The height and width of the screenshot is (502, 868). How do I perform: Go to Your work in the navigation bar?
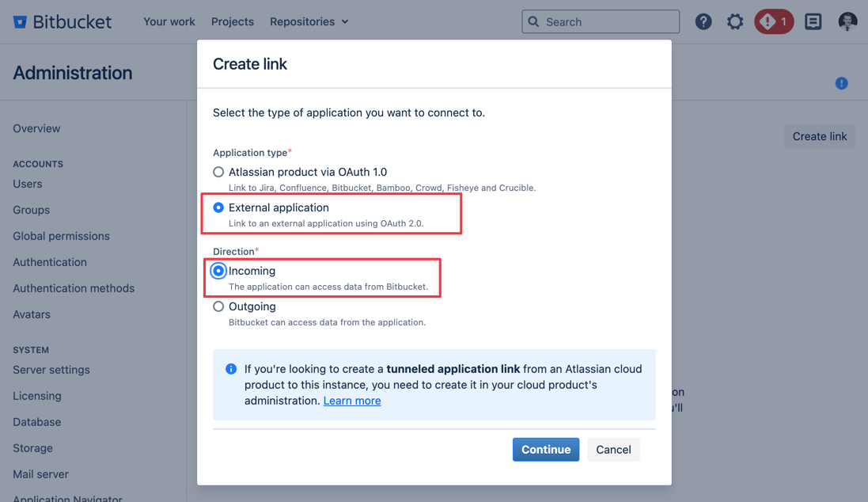tap(169, 21)
